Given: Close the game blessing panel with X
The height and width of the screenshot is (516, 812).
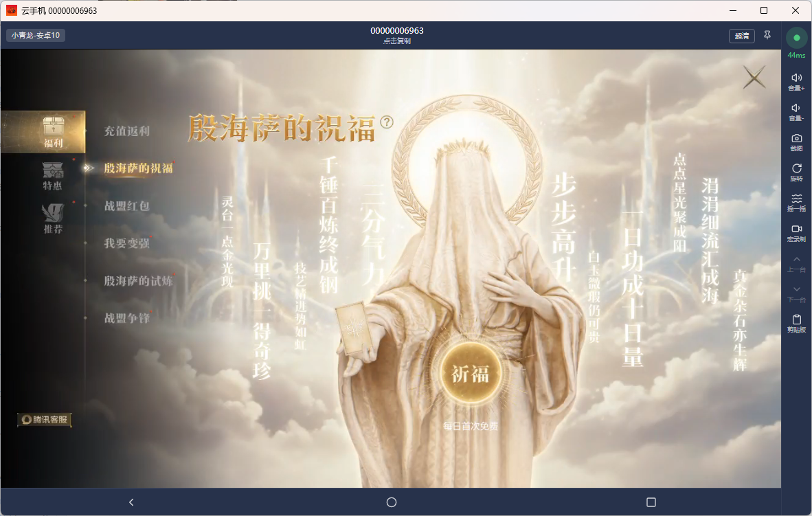Looking at the screenshot, I should (754, 77).
